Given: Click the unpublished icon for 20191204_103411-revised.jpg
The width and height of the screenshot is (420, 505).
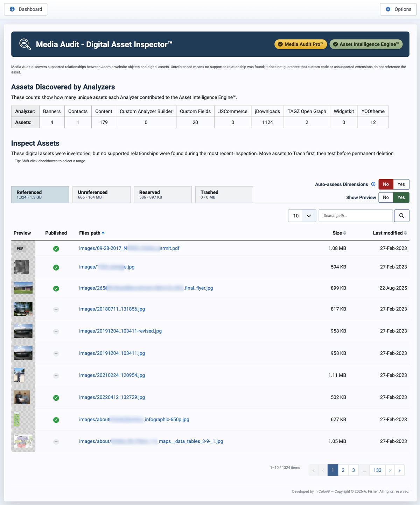Looking at the screenshot, I should pos(56,331).
